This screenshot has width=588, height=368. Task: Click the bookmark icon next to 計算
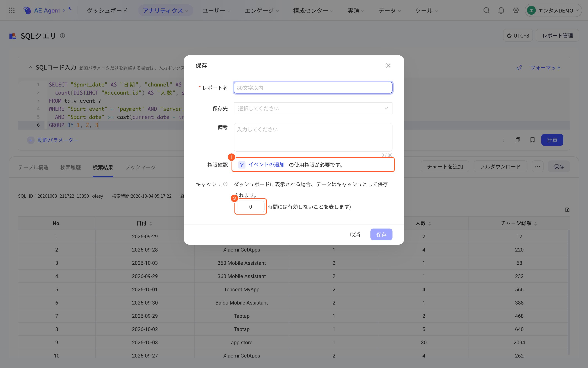pyautogui.click(x=532, y=140)
